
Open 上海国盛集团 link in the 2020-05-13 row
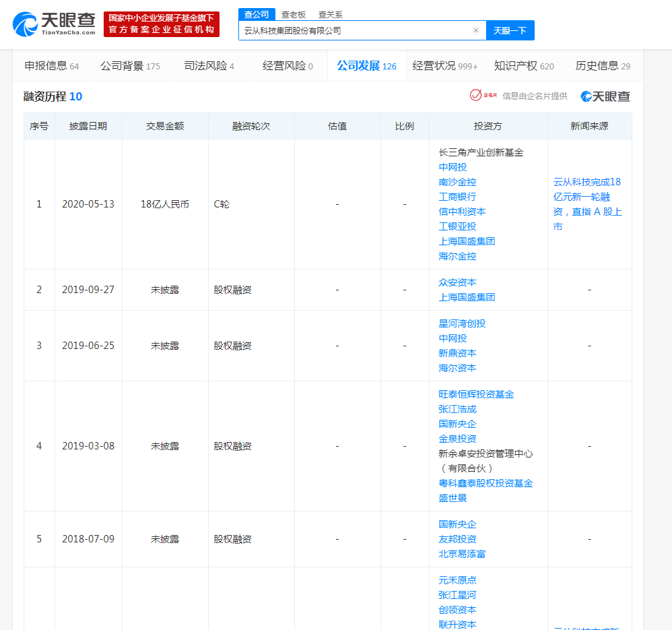point(467,241)
